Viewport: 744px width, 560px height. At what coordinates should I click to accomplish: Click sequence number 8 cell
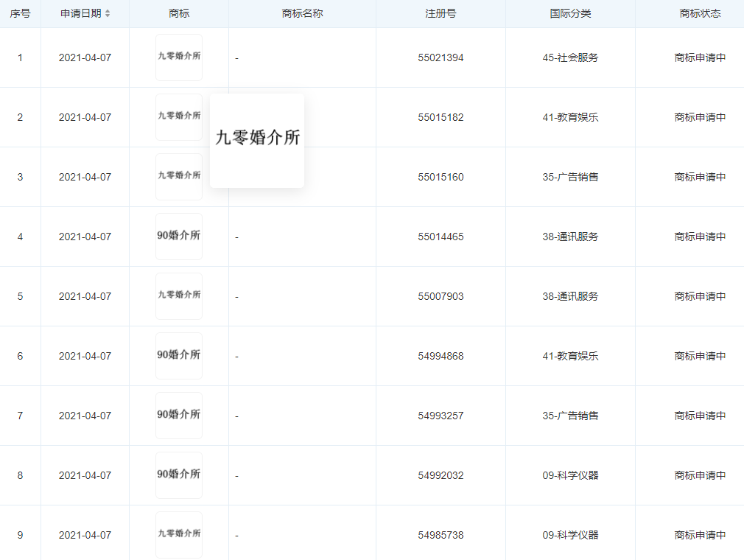tap(20, 475)
